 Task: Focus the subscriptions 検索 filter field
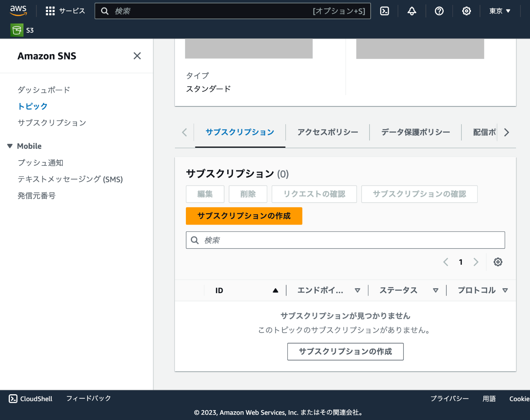[x=346, y=240]
